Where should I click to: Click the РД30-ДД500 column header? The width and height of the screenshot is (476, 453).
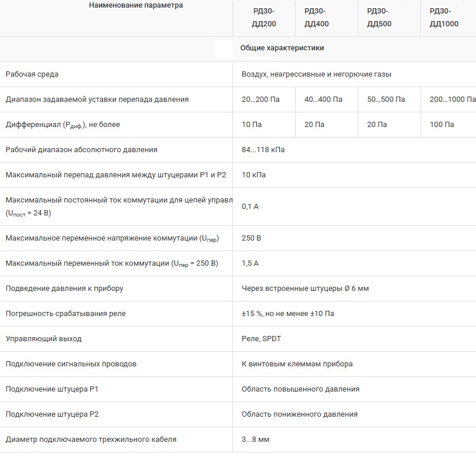(x=379, y=18)
